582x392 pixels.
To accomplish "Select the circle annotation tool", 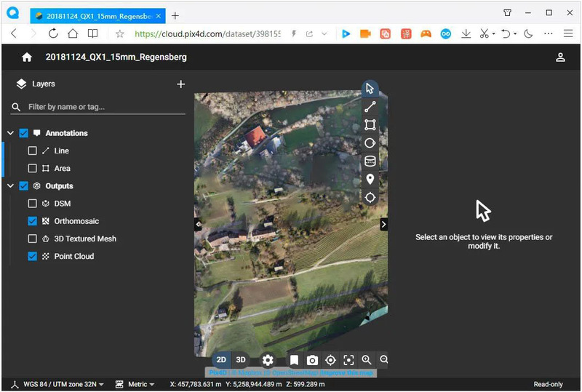I will (370, 143).
